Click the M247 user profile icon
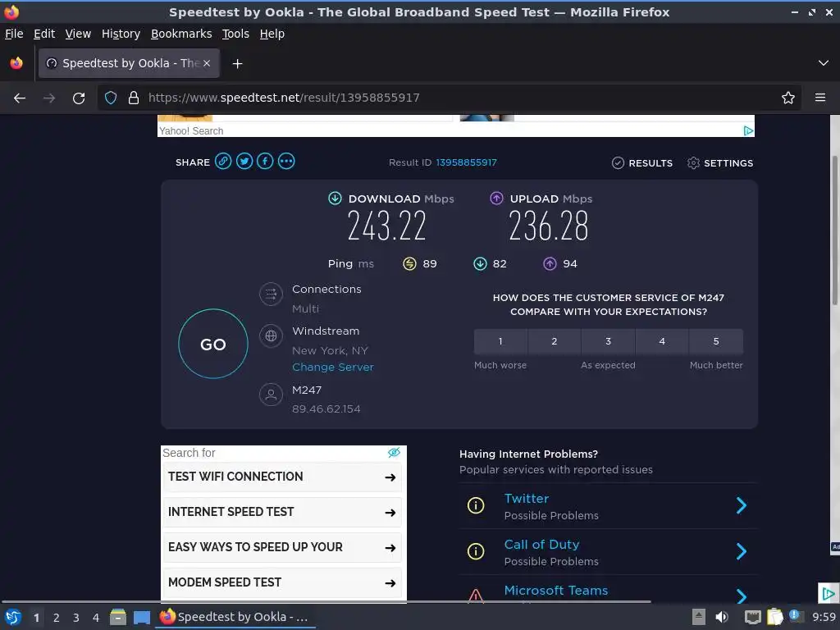 (x=271, y=395)
